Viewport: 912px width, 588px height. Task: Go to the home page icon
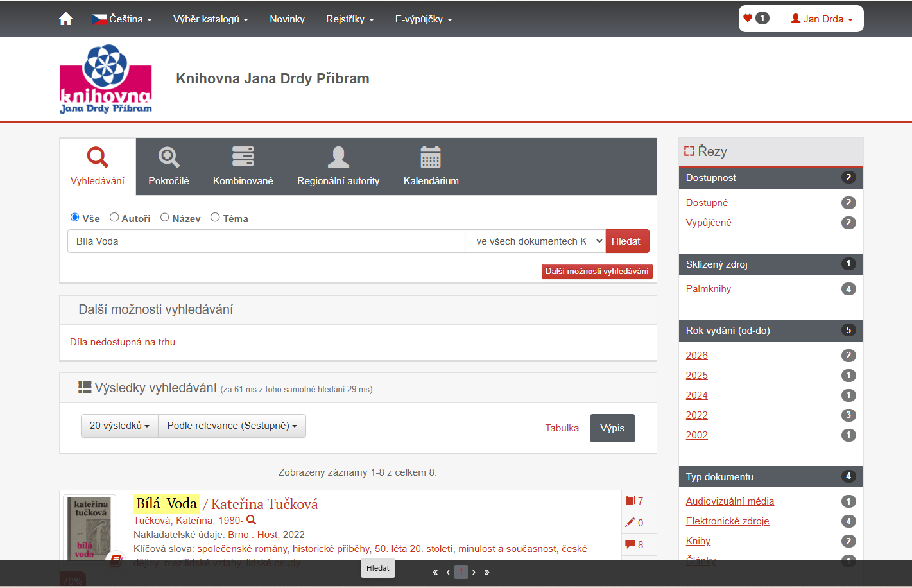(x=65, y=19)
